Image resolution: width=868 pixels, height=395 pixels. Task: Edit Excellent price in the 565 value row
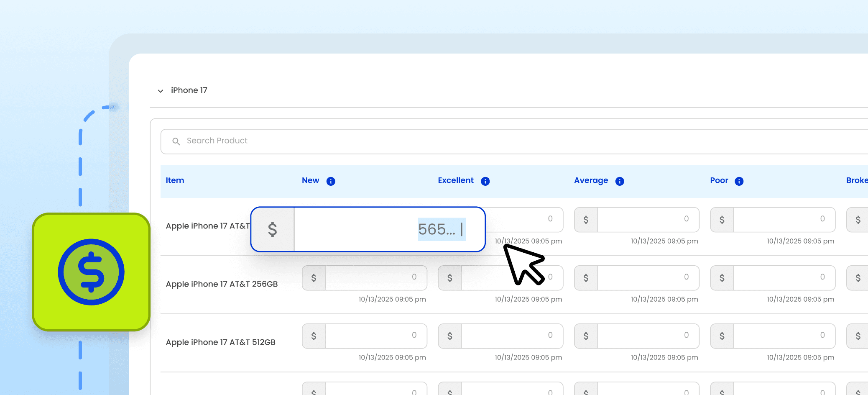click(524, 219)
